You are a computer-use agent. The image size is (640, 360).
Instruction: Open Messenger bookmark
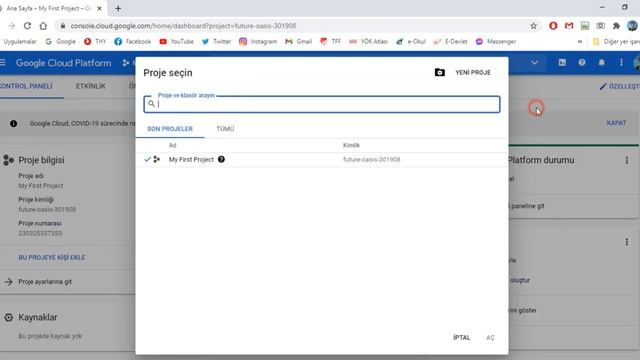496,42
